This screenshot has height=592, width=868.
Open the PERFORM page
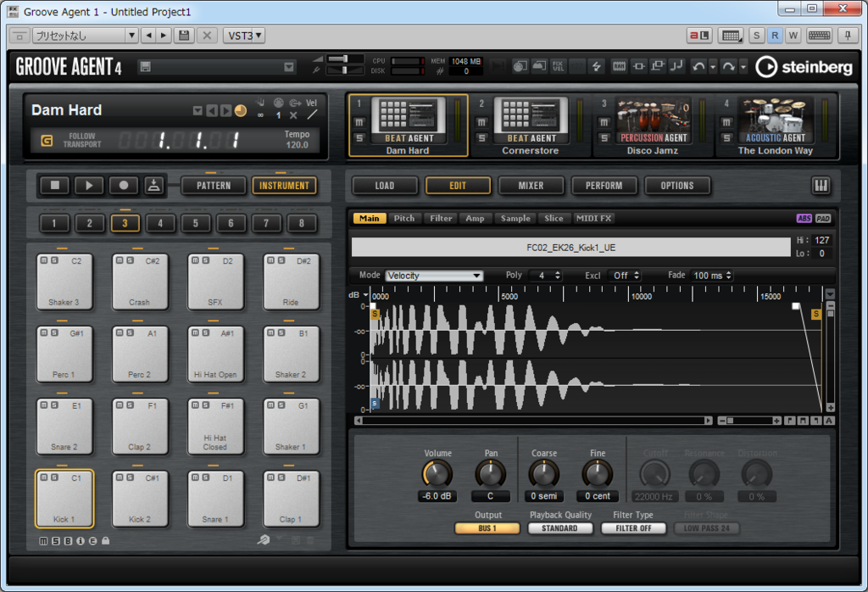tap(604, 186)
